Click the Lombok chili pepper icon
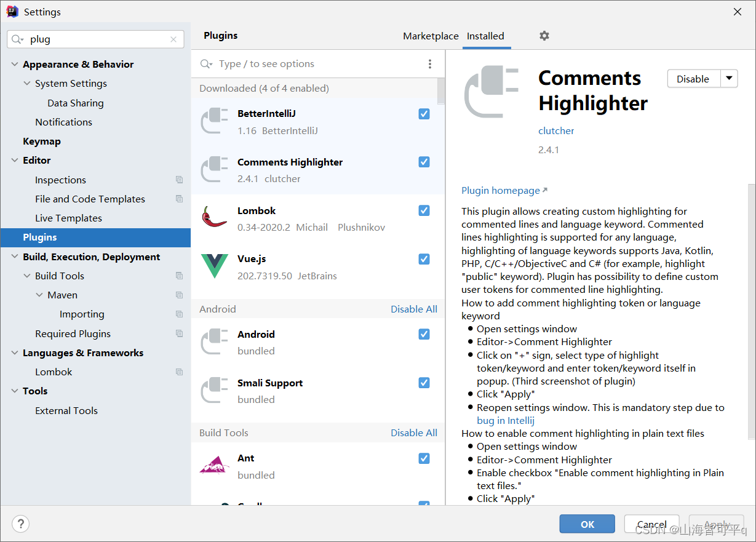The width and height of the screenshot is (756, 542). (x=215, y=218)
